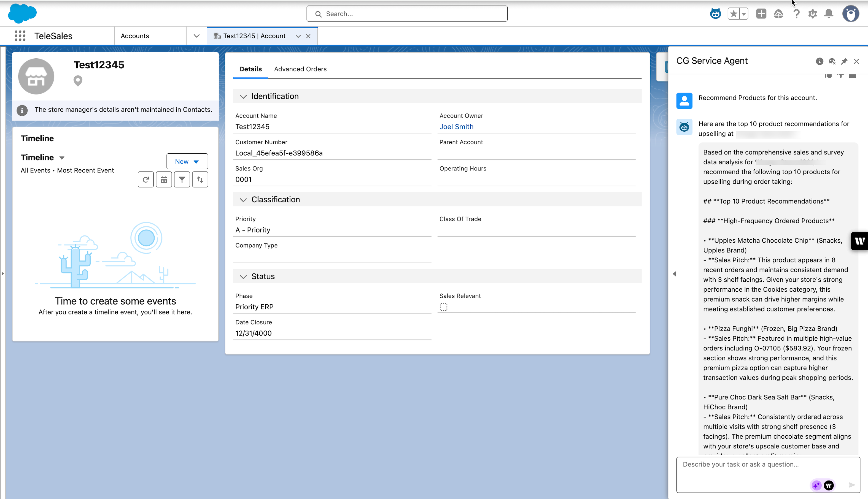Click the info icon beside the store manager notice

pos(22,110)
